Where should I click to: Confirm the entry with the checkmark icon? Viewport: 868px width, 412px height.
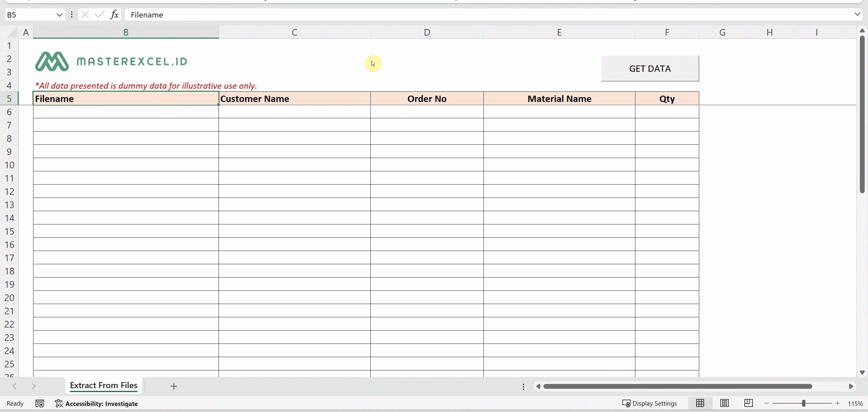[x=99, y=14]
